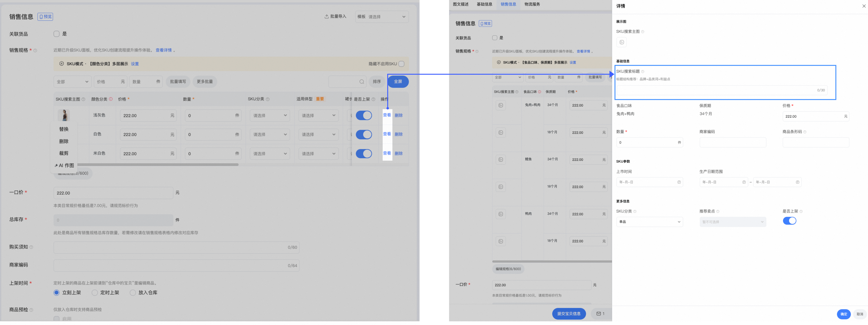Click the 确定 button in 详情 panel
This screenshot has height=325, width=868.
pos(843,314)
